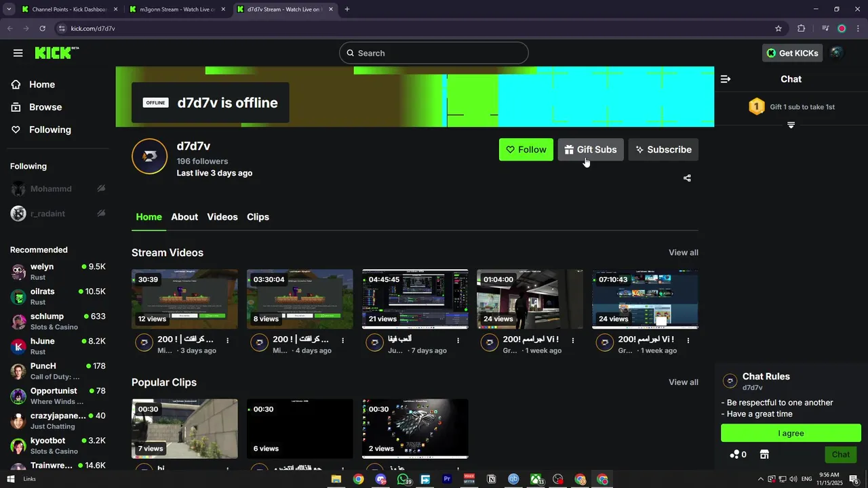
Task: Open the popular clip with 2 views
Action: 415,428
